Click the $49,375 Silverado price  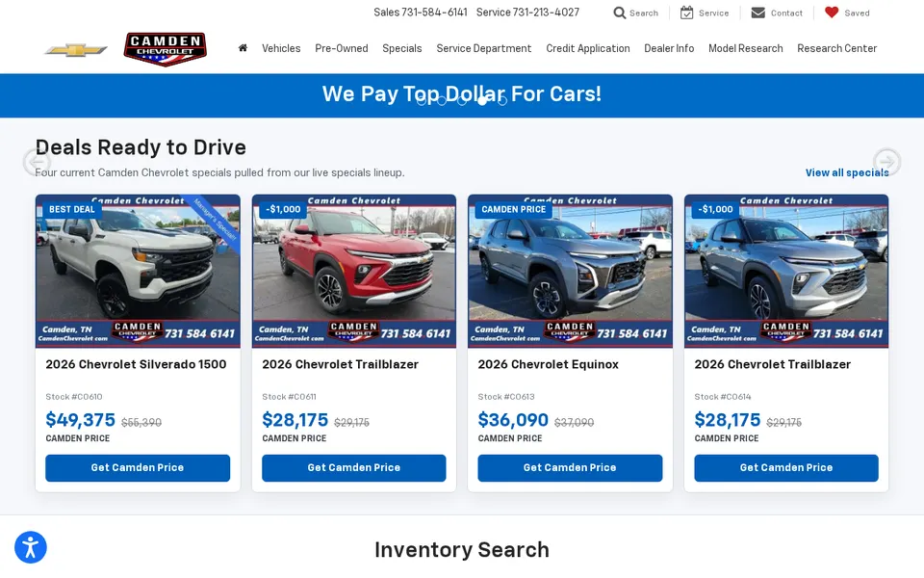point(80,420)
